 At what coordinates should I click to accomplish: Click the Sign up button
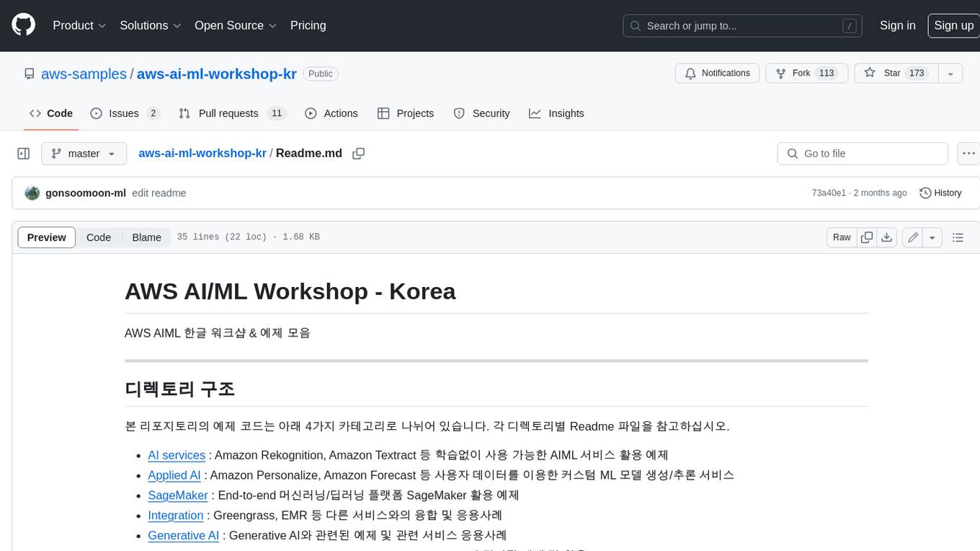pyautogui.click(x=953, y=25)
